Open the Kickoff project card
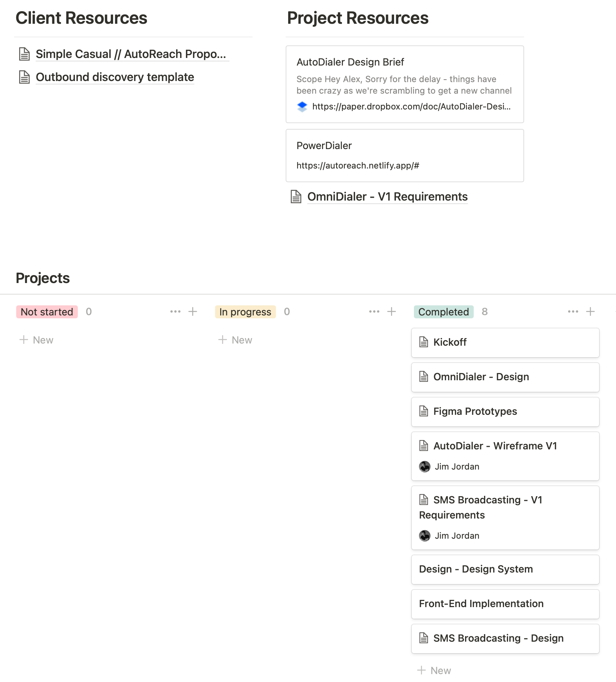This screenshot has height=682, width=616. (505, 342)
